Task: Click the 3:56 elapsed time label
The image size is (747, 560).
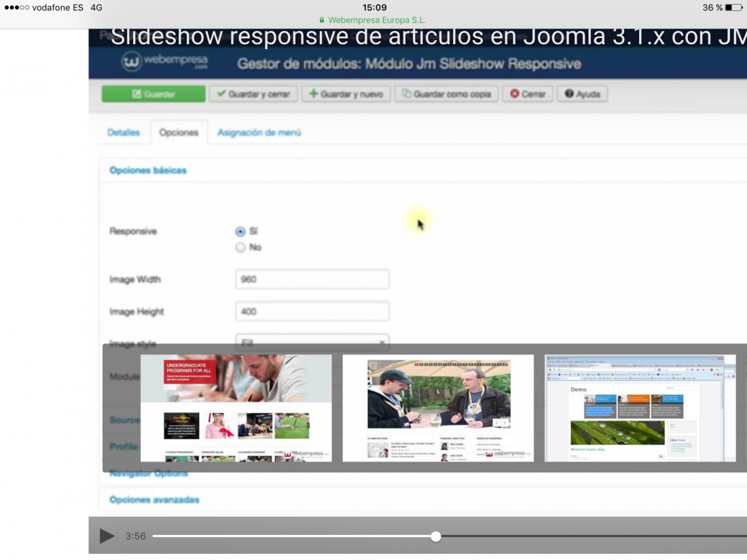Action: (x=135, y=536)
